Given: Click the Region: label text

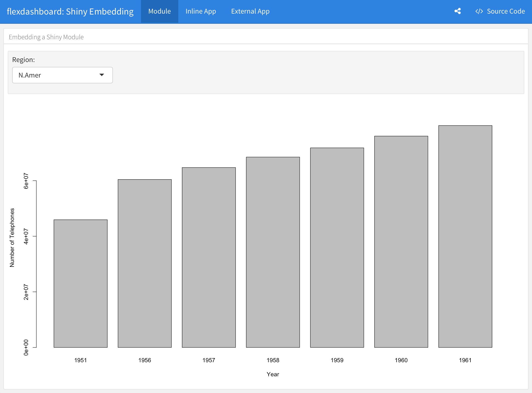Looking at the screenshot, I should (x=23, y=60).
